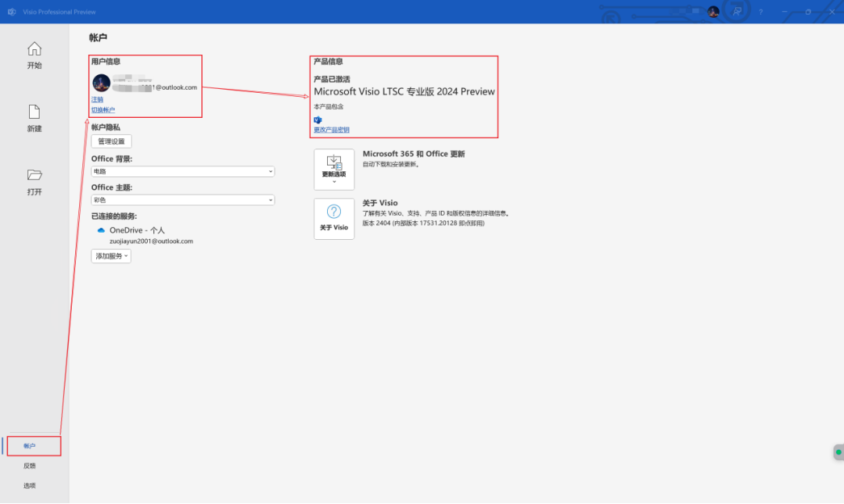Click the profile picture under 用户信息
This screenshot has height=504, width=844.
pyautogui.click(x=101, y=83)
